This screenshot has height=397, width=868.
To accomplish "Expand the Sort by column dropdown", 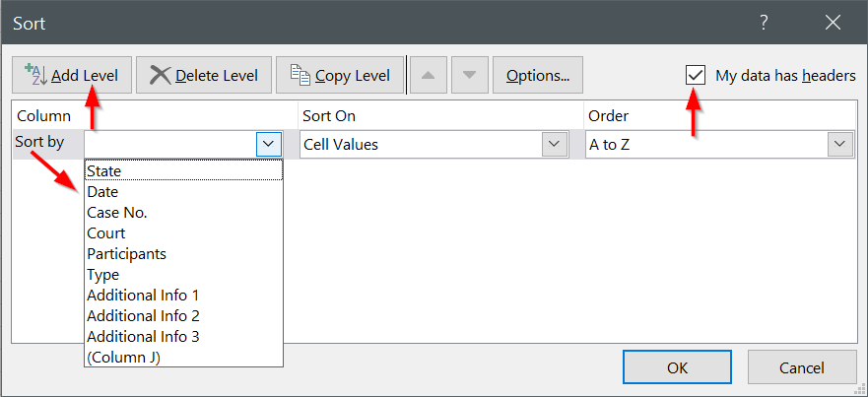I will pyautogui.click(x=269, y=145).
